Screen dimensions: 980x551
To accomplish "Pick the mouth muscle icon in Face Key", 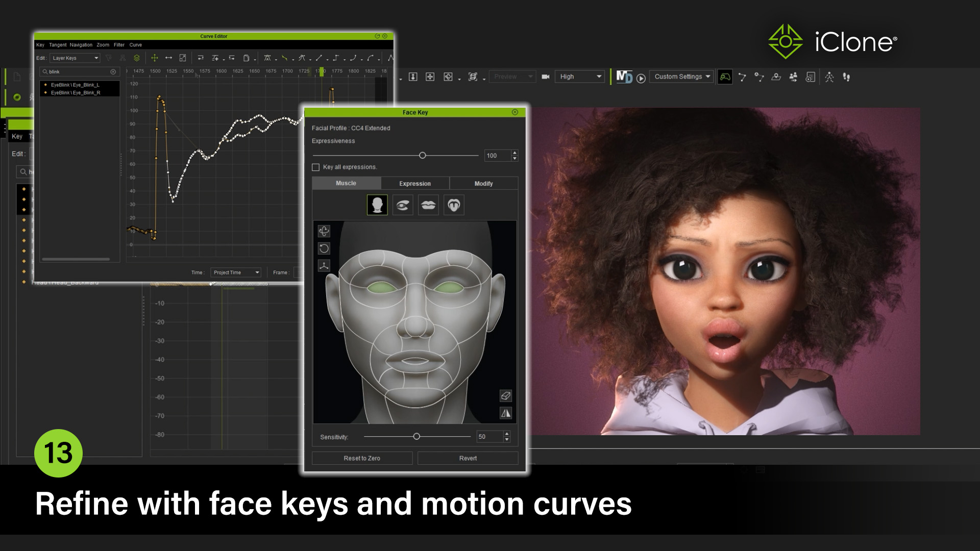I will (x=428, y=205).
